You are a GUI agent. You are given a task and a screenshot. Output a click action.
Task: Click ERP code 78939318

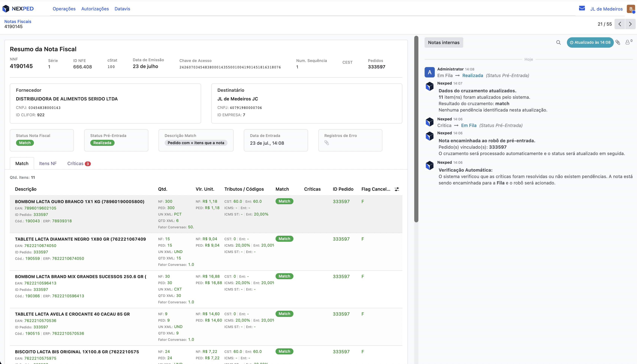[x=62, y=221]
